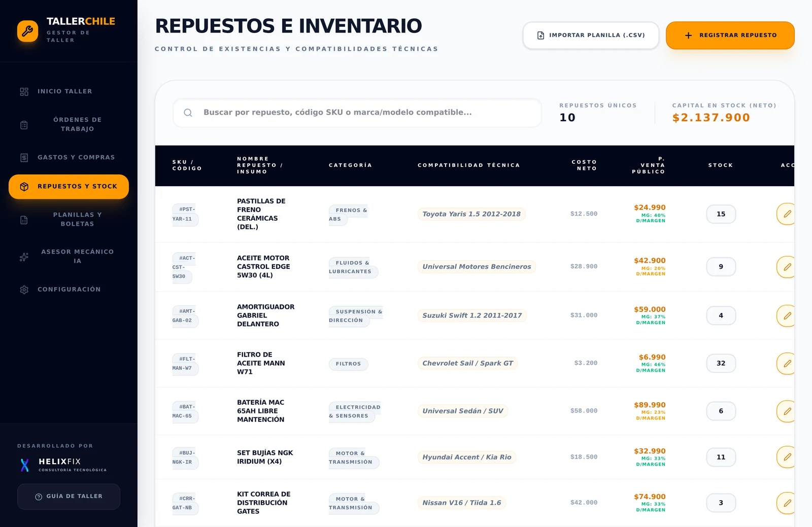
Task: Click price $89.990 for Batería MAC
Action: pyautogui.click(x=650, y=405)
